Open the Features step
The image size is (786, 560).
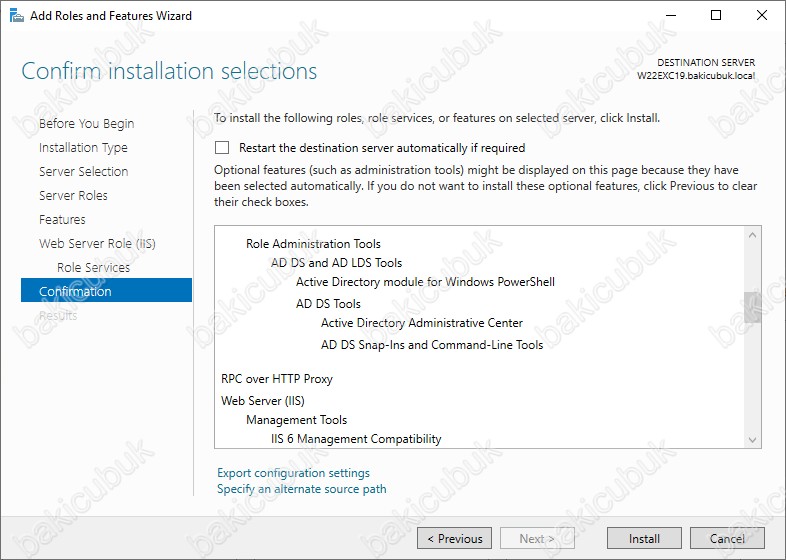62,220
